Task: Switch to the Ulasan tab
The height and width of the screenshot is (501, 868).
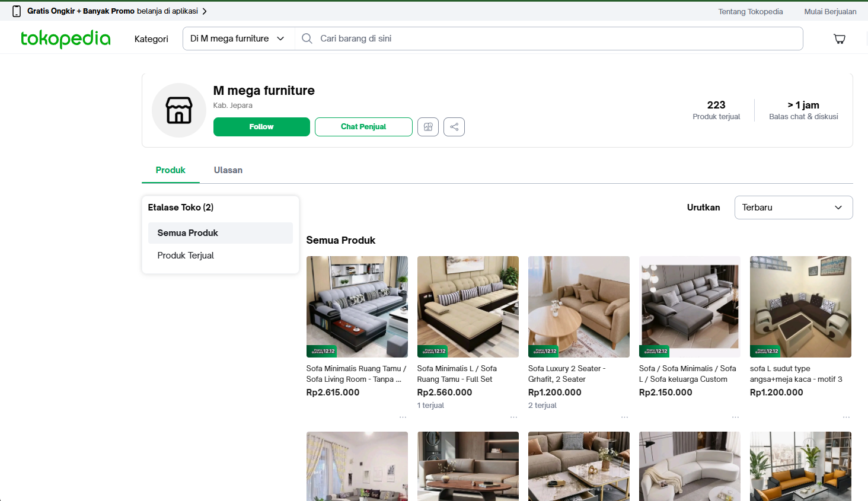Action: [228, 170]
